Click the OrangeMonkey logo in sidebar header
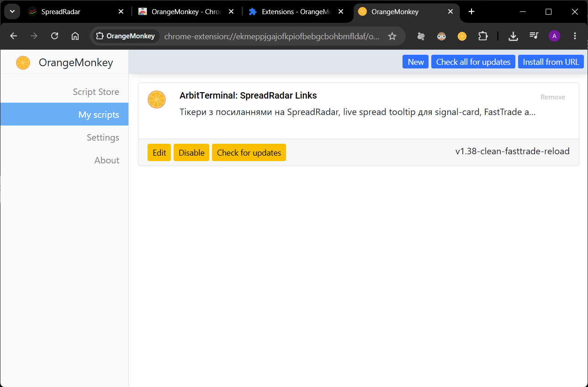This screenshot has height=387, width=588. tap(23, 63)
